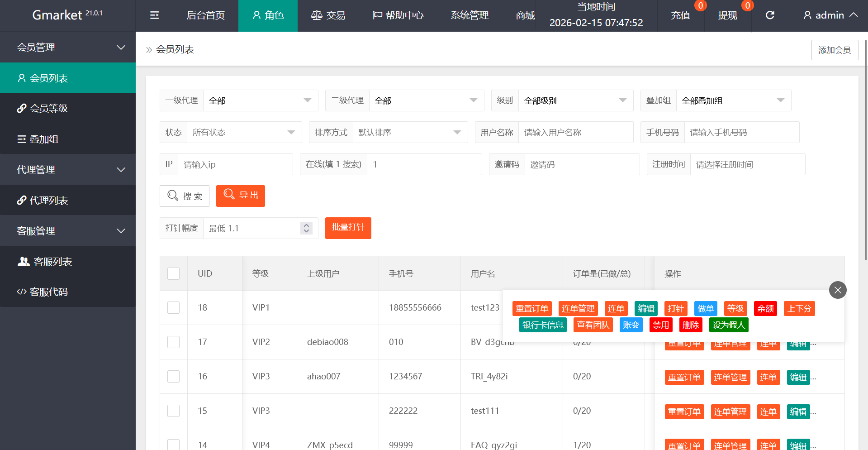Click the 打针幅度 number stepper arrows
Viewport: 868px width, 450px height.
click(x=306, y=228)
